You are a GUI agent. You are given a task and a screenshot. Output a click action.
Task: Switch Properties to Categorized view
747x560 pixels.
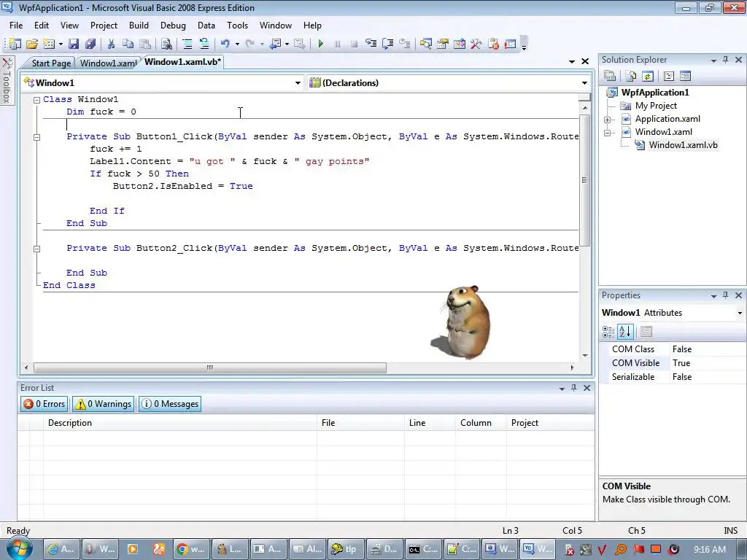(608, 332)
